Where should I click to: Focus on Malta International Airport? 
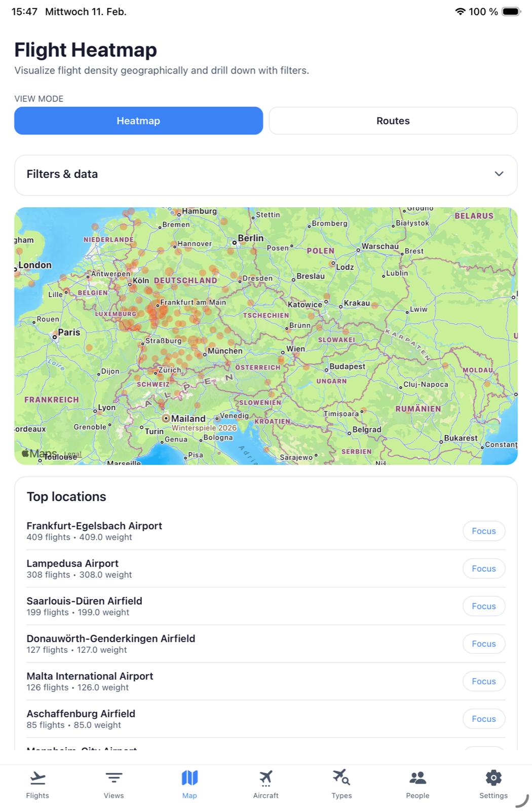484,681
